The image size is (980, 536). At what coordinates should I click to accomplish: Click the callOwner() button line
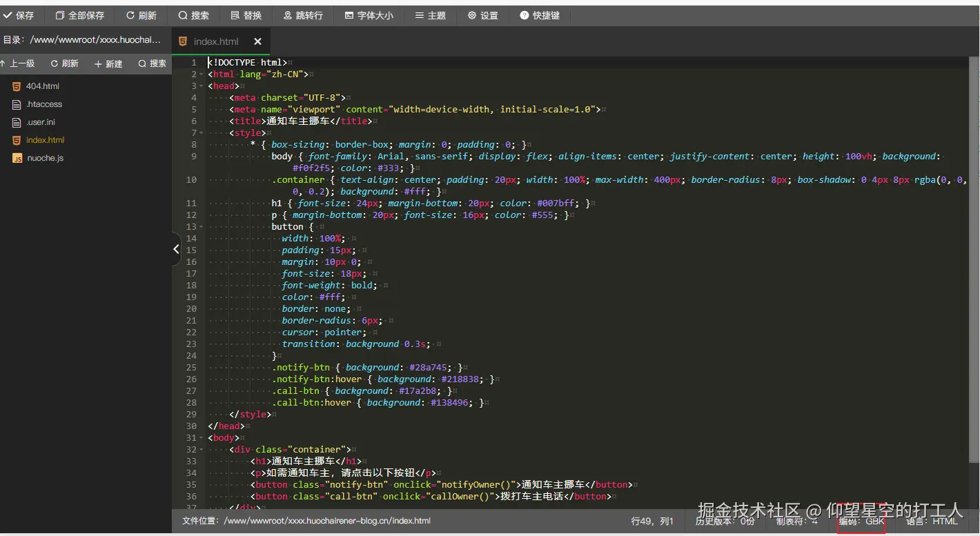pyautogui.click(x=431, y=496)
